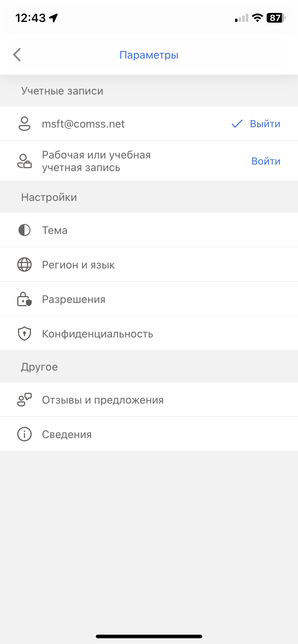Open the Тема menu item
Image resolution: width=298 pixels, height=644 pixels.
point(55,230)
